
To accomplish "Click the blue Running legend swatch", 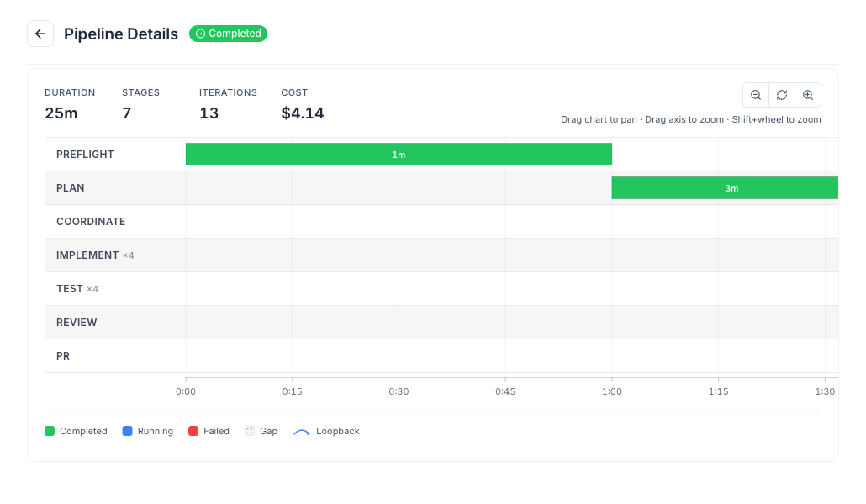I will 128,431.
